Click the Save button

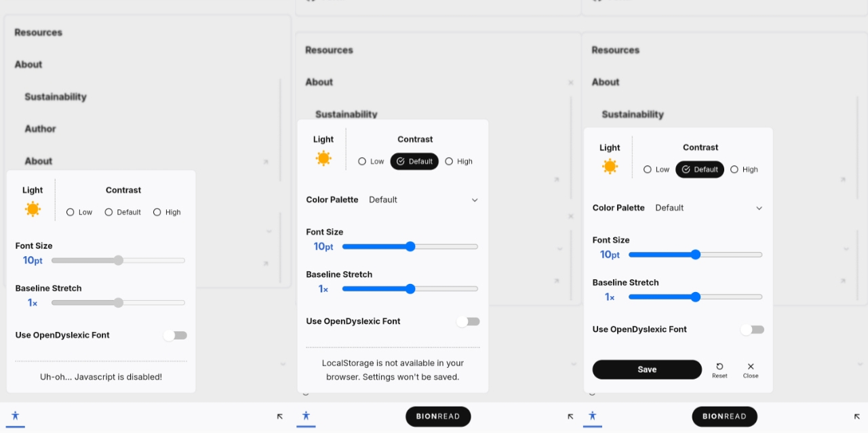pyautogui.click(x=647, y=369)
